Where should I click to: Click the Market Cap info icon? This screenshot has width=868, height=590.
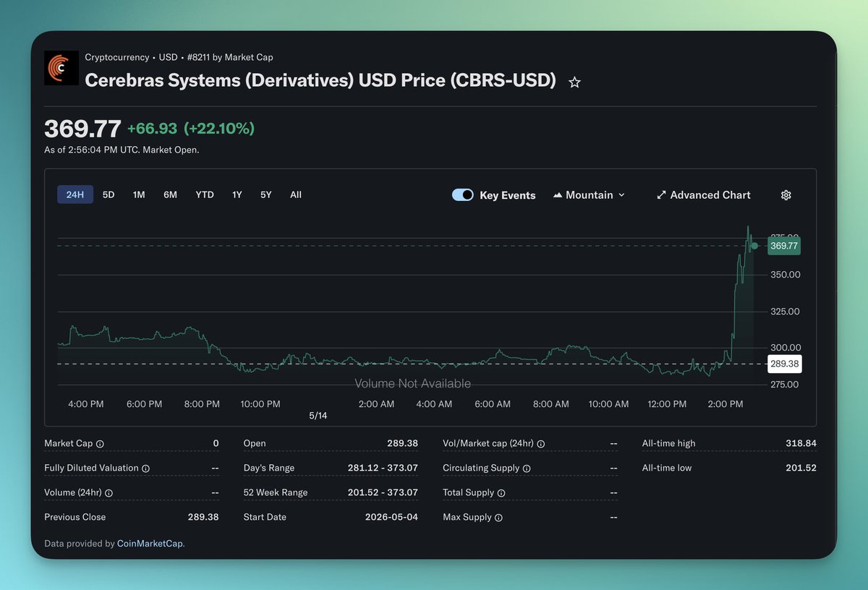tap(100, 444)
